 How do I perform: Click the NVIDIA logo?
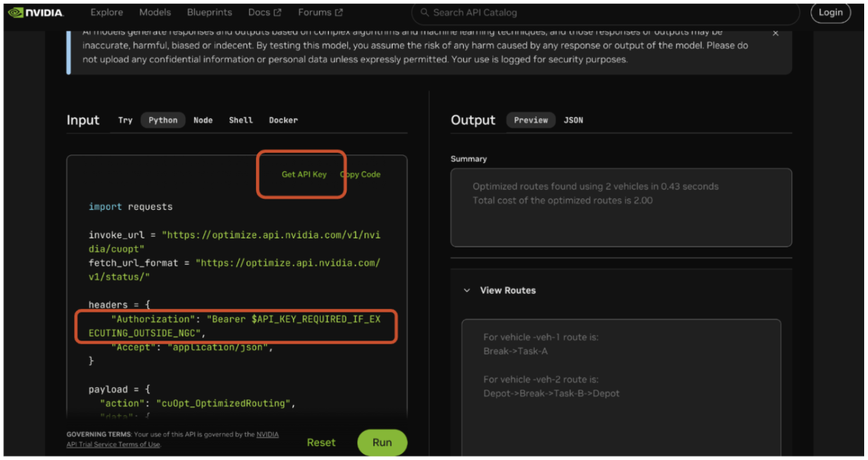[36, 13]
